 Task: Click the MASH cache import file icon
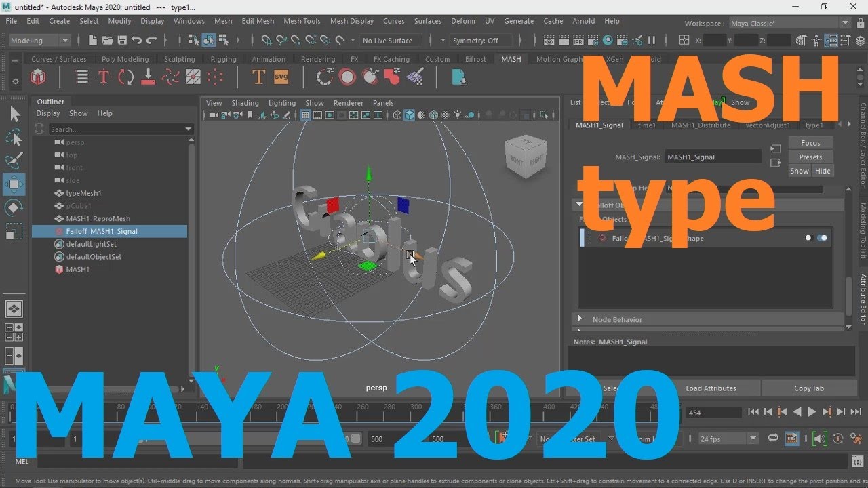[x=460, y=77]
